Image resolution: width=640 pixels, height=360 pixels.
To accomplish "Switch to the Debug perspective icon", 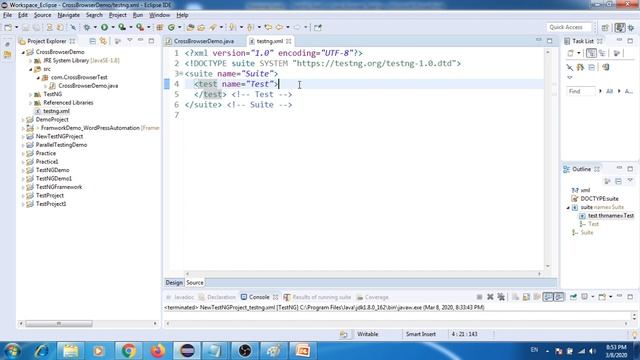I will (631, 27).
